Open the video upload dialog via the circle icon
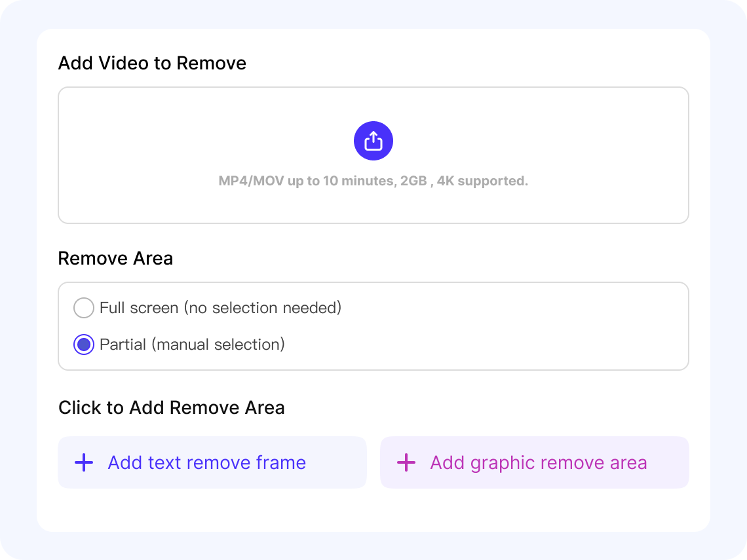The image size is (747, 560). (x=373, y=141)
